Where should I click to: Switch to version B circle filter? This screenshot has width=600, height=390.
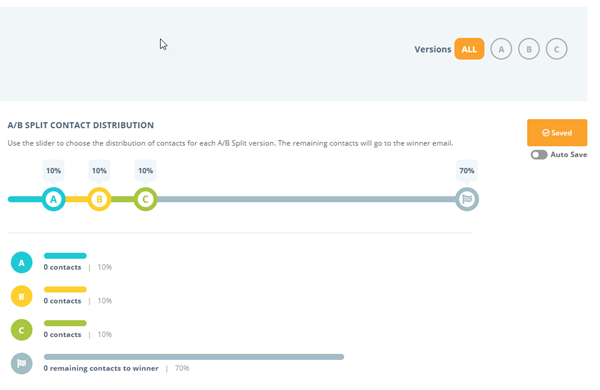pos(528,49)
